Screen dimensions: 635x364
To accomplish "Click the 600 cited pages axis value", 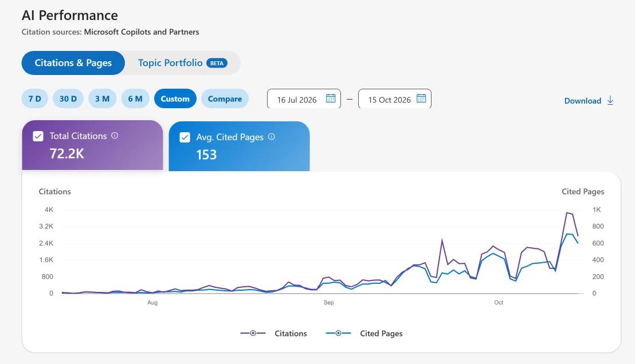I will [x=598, y=243].
